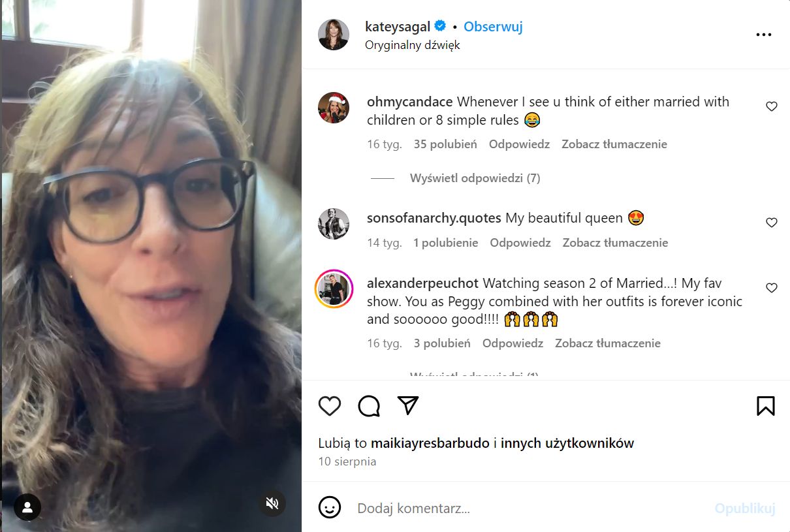This screenshot has width=790, height=532.
Task: Show translation under ohmycandace's comment
Action: click(614, 144)
